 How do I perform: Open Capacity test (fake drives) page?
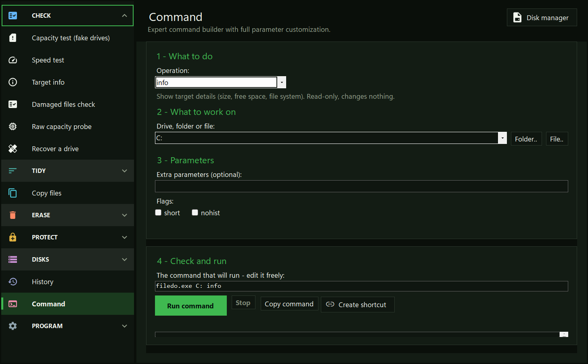68,38
